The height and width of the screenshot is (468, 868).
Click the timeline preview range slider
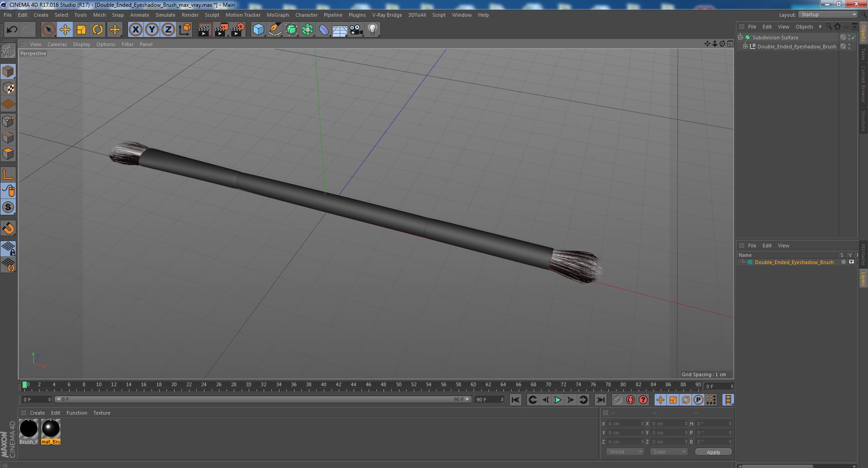263,400
